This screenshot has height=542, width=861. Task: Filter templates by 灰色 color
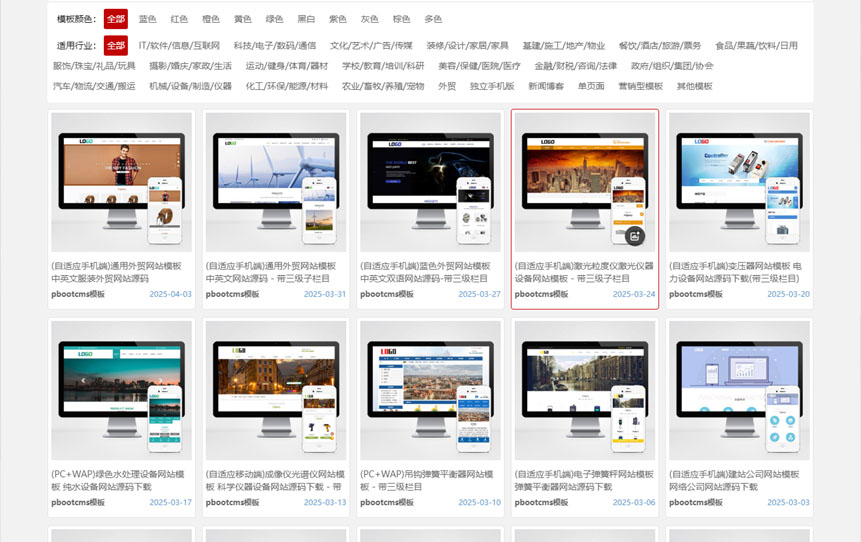370,19
